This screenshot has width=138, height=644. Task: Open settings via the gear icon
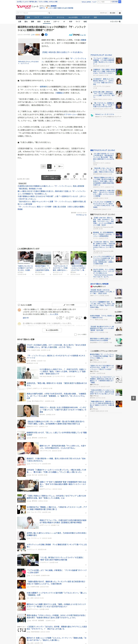click(120, 13)
